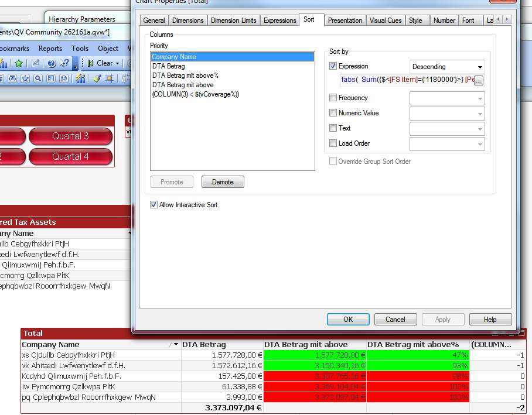This screenshot has width=532, height=415.
Task: Select DTA Betrag in Priority list
Action: pos(233,66)
